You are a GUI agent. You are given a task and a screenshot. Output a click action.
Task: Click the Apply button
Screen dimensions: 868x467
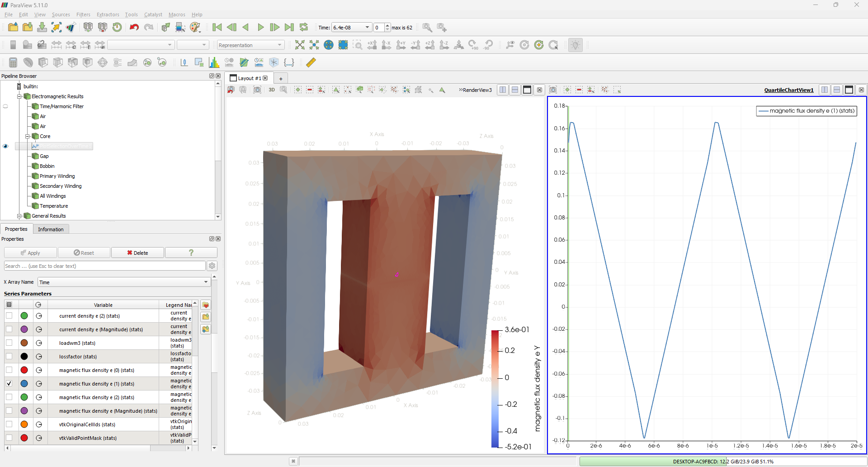tap(30, 253)
